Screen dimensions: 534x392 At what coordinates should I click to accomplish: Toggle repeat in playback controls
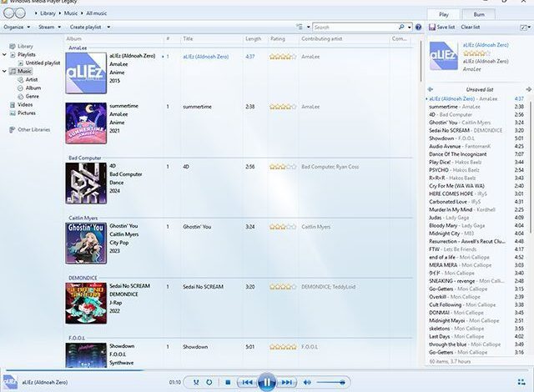[x=209, y=382]
